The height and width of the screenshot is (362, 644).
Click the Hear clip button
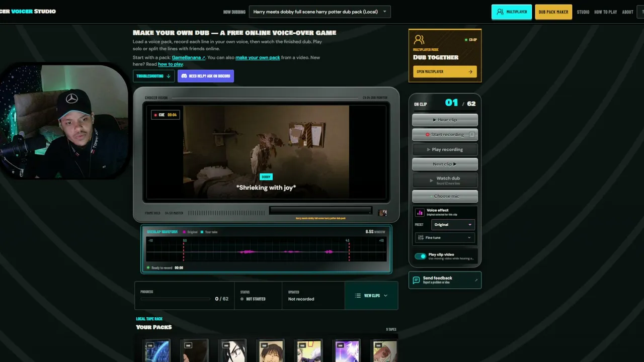click(445, 120)
